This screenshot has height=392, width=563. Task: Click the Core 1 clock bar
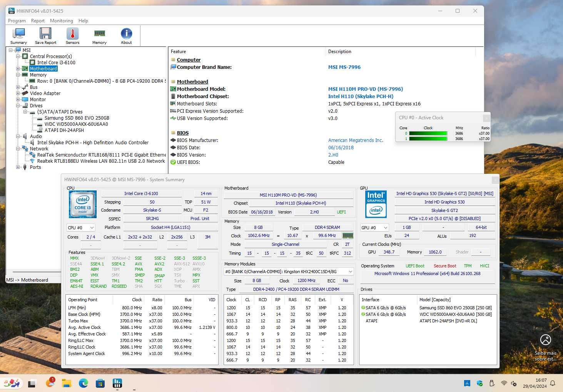(428, 138)
